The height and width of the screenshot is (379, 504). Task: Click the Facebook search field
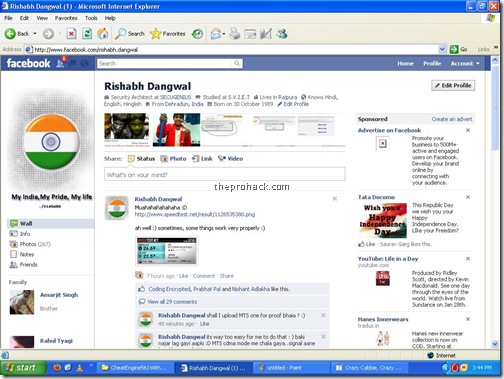pyautogui.click(x=166, y=63)
